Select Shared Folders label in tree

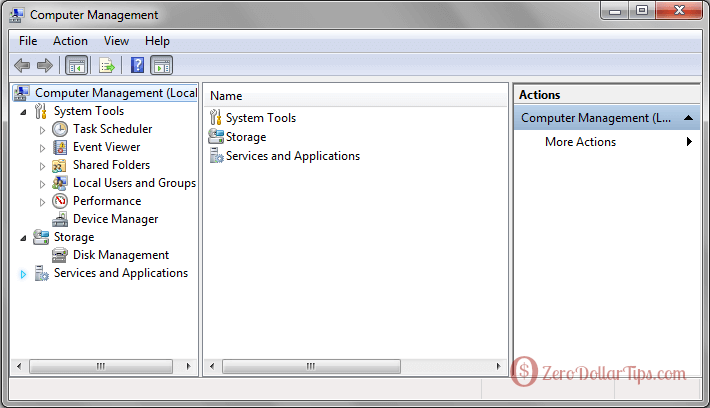111,165
